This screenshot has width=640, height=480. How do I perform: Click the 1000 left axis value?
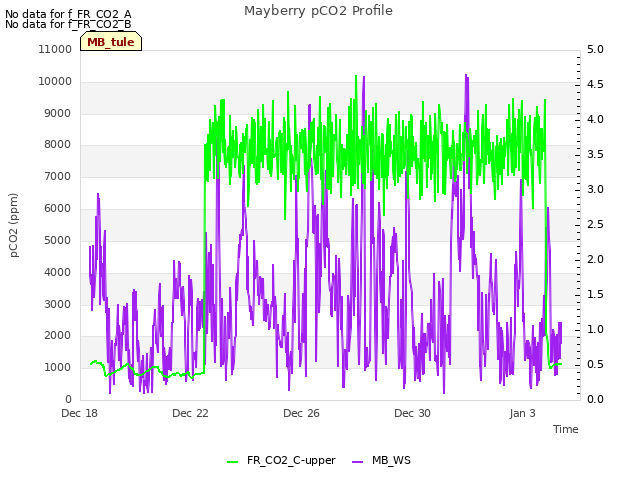pos(58,367)
